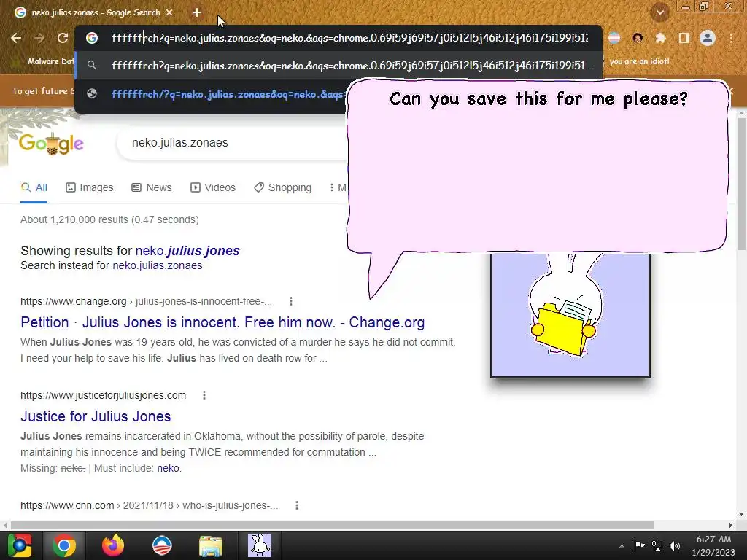Close the neko.julias.zonaes Google Search tab
Viewport: 747px width, 560px height.
point(169,13)
